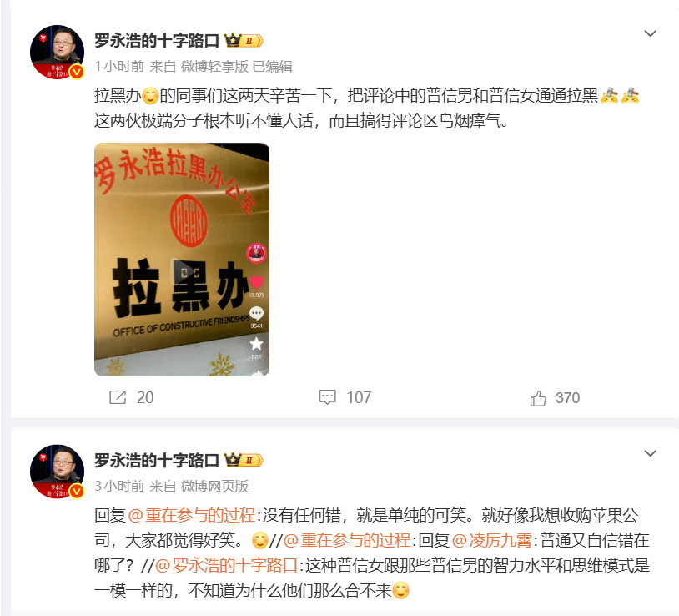Open the @罗永浩的十字路口 mention in reply
Image resolution: width=679 pixels, height=616 pixels.
[226, 565]
